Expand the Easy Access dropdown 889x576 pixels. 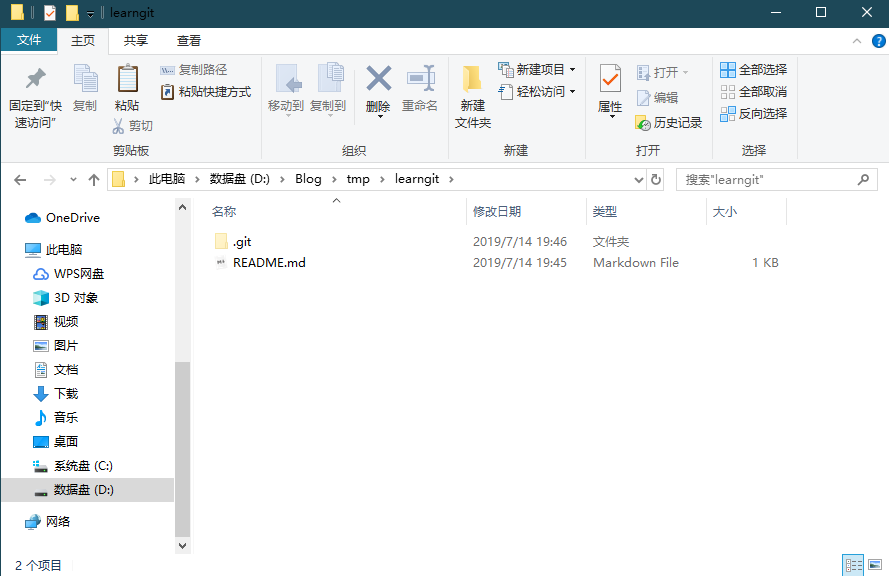pos(572,92)
